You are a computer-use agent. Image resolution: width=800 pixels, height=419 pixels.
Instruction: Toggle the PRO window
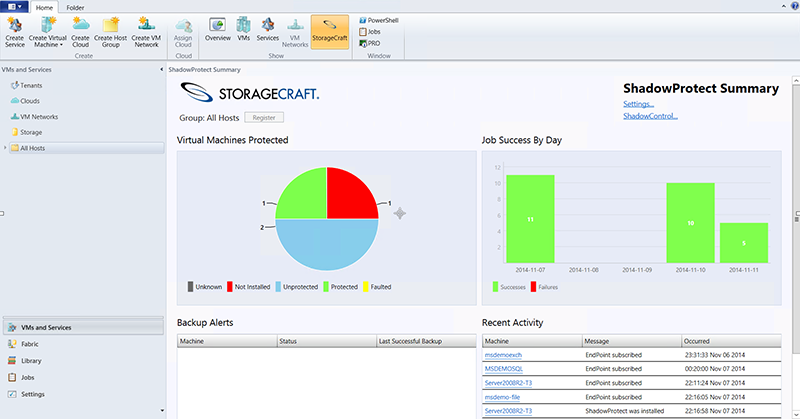(x=370, y=43)
